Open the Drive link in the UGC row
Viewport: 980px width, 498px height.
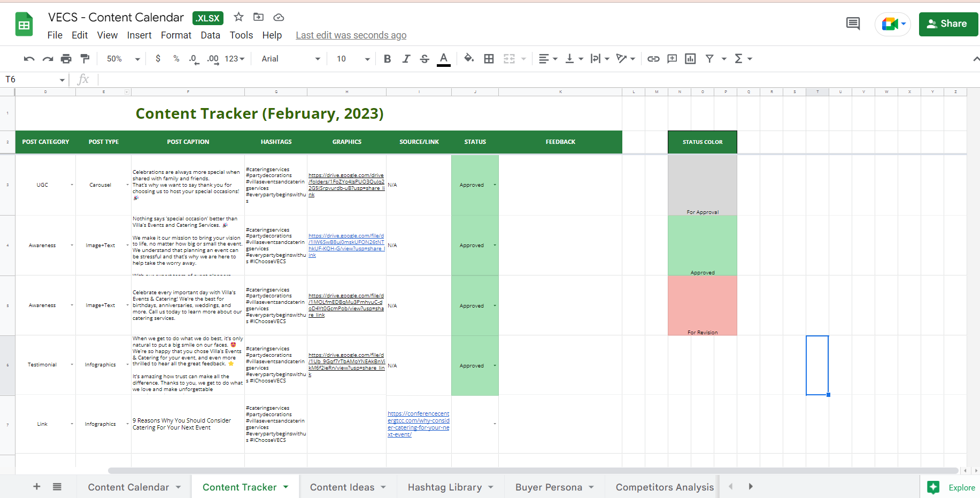346,185
